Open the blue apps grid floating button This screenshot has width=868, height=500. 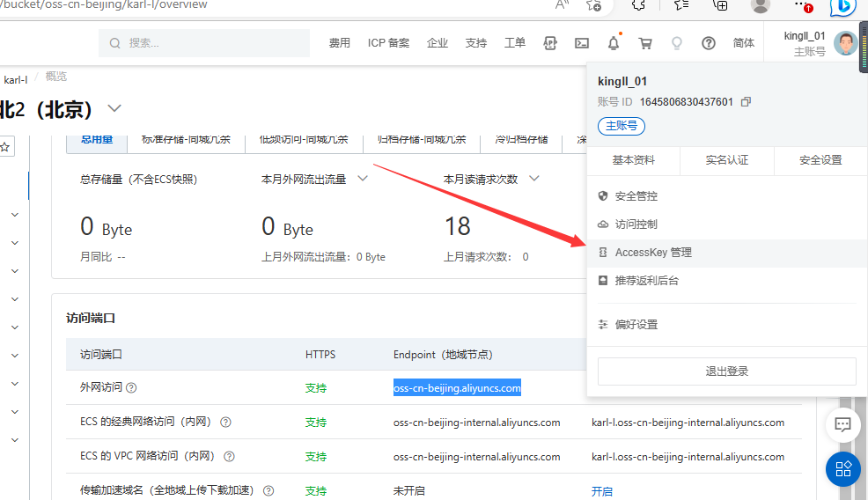point(843,469)
